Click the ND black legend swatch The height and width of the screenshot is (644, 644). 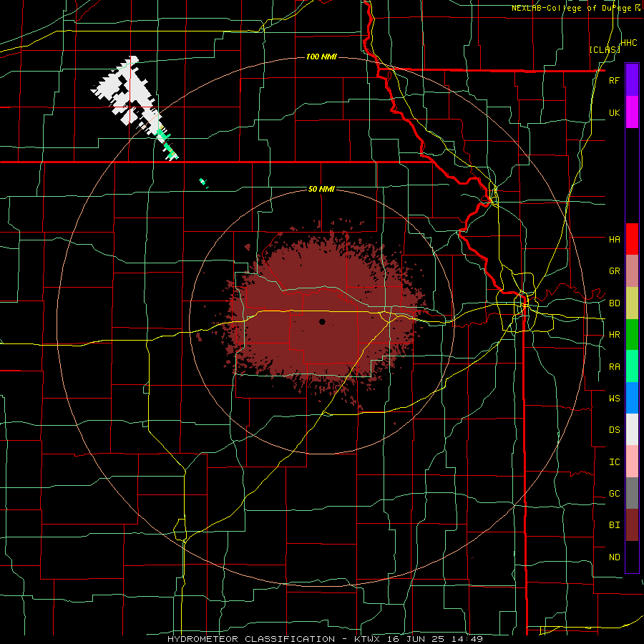[632, 557]
